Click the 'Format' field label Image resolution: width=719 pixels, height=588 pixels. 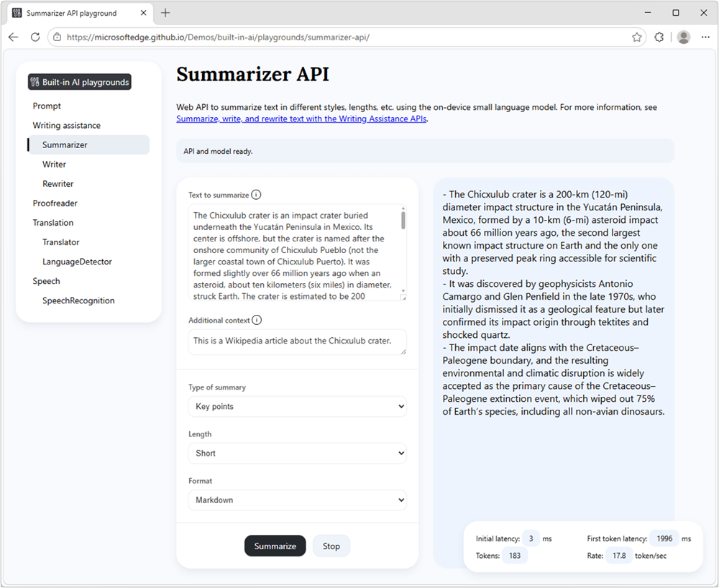click(x=201, y=481)
